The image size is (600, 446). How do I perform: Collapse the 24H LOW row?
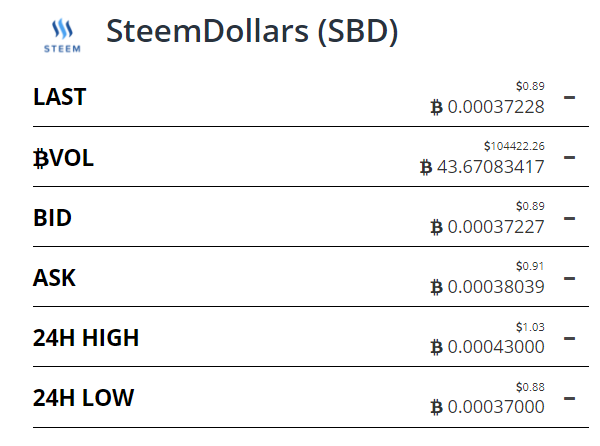pyautogui.click(x=570, y=398)
